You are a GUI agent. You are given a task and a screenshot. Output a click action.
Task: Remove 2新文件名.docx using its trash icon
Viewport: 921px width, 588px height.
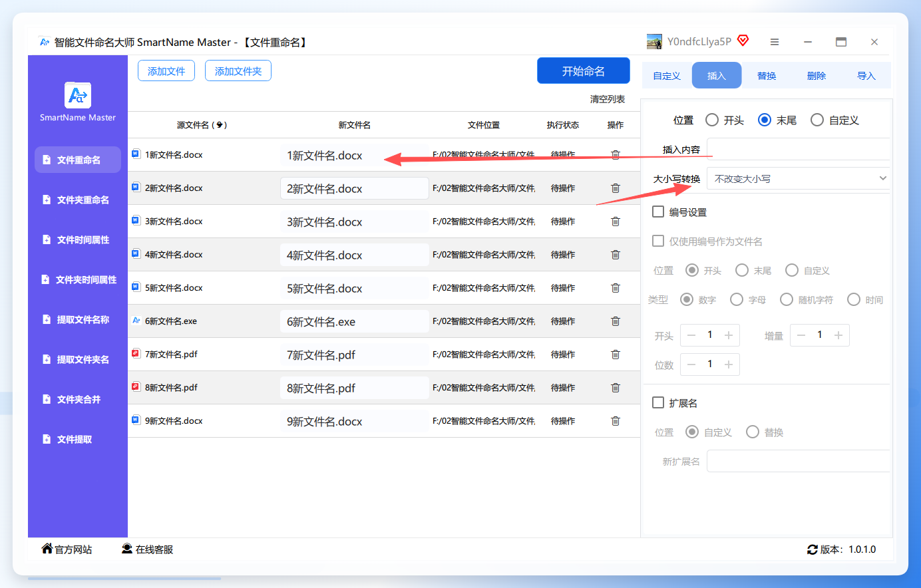pyautogui.click(x=616, y=188)
